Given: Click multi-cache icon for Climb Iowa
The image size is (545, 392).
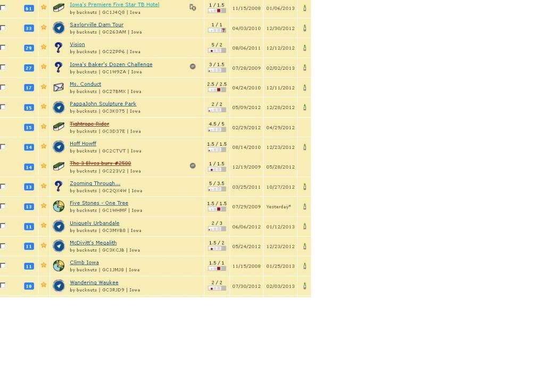Looking at the screenshot, I should tap(59, 266).
